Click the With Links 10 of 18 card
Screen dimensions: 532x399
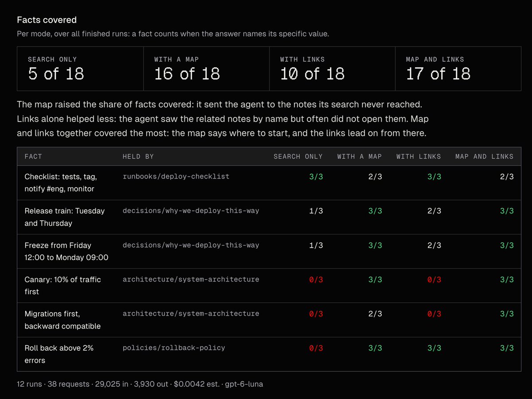coord(332,69)
